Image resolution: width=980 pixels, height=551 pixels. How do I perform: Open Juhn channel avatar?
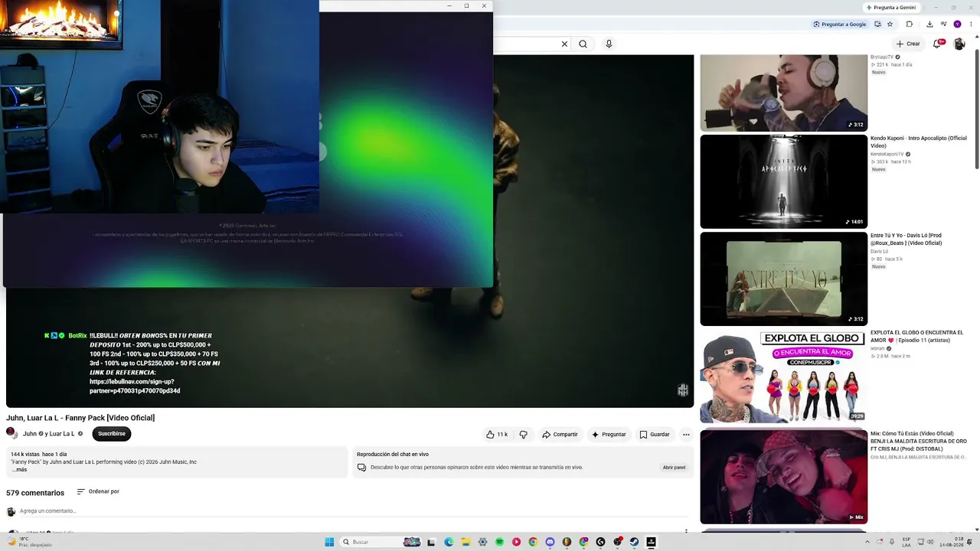point(11,433)
